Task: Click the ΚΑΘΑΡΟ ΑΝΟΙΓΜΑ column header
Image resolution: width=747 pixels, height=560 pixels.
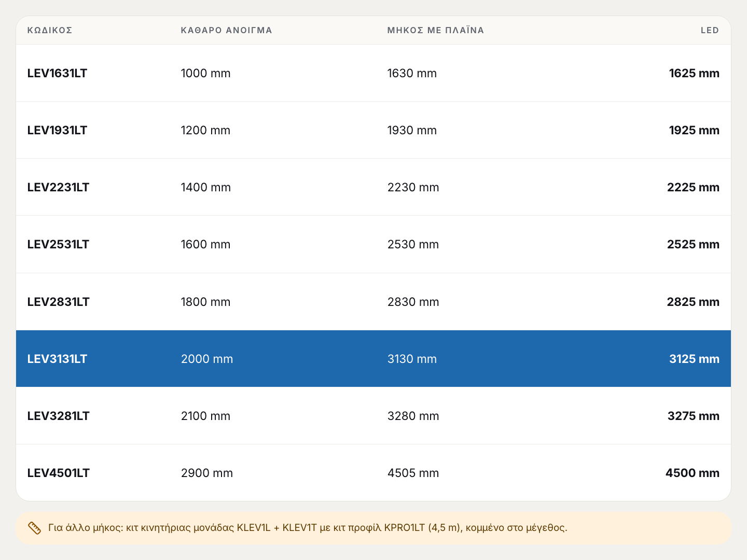Action: tap(227, 30)
